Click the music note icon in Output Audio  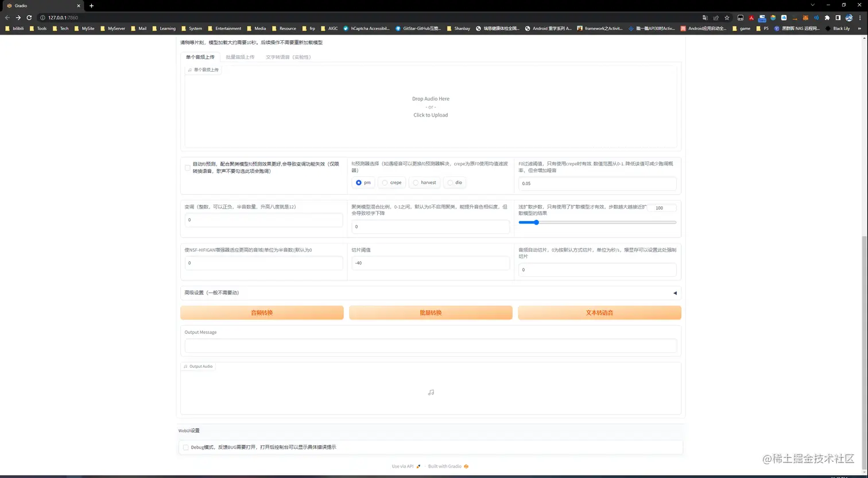click(431, 392)
